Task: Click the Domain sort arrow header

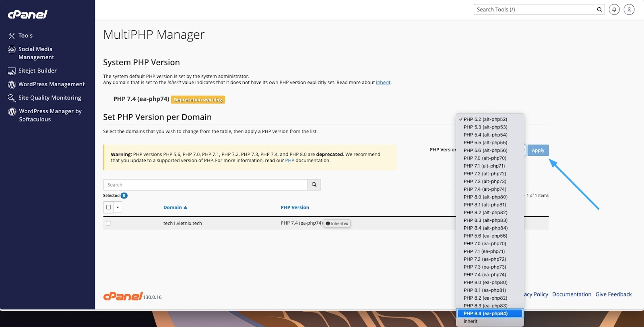Action: [x=186, y=208]
